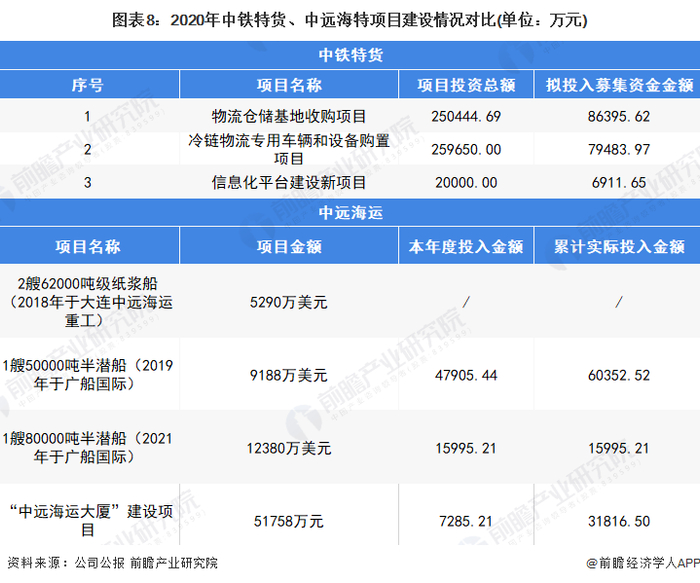Click the '拟投入募集资金金额' column header
This screenshot has width=700, height=583.
619,85
